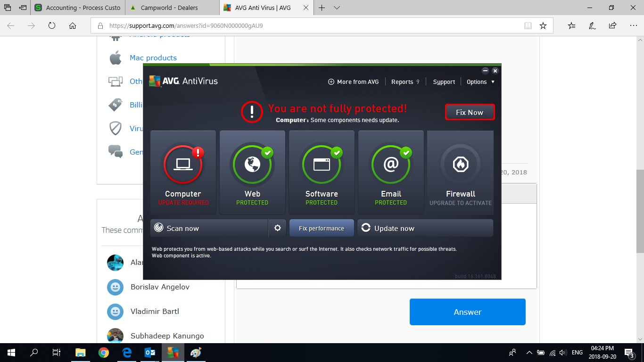
Task: Expand the Options dropdown
Action: [x=480, y=82]
